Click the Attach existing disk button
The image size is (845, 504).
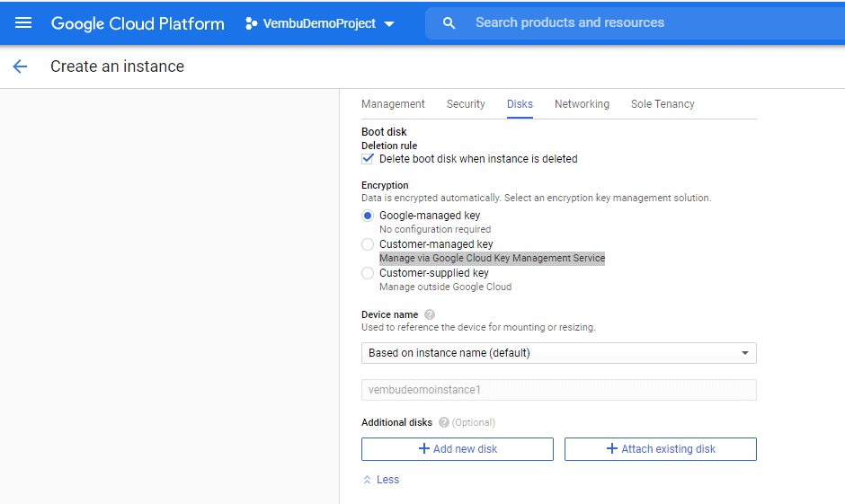click(x=660, y=449)
